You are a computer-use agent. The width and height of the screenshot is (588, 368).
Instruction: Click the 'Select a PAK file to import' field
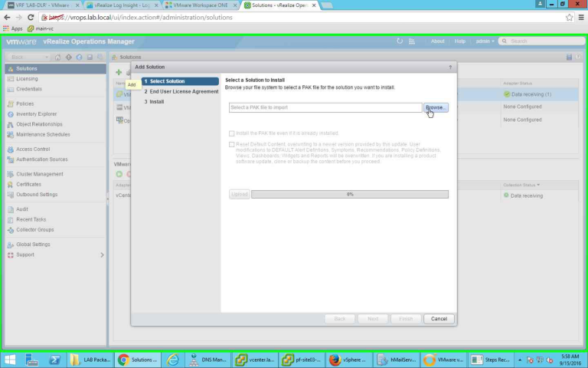325,107
